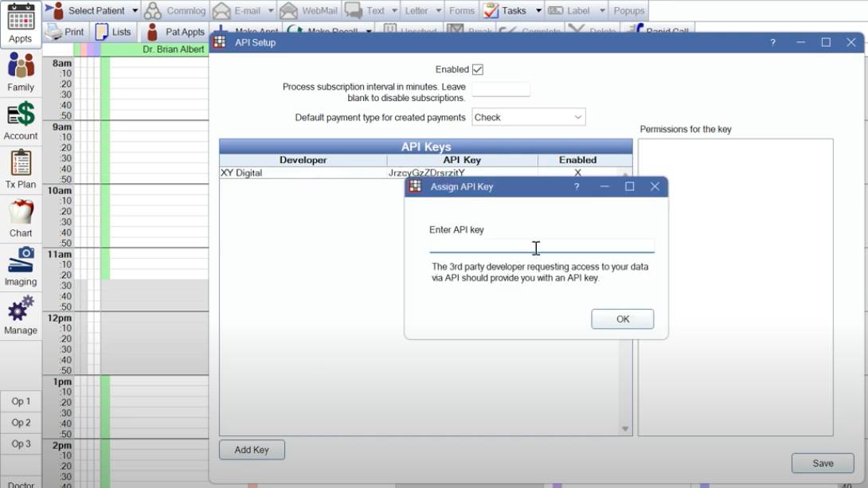Expand the Select Patient dropdown

(135, 10)
